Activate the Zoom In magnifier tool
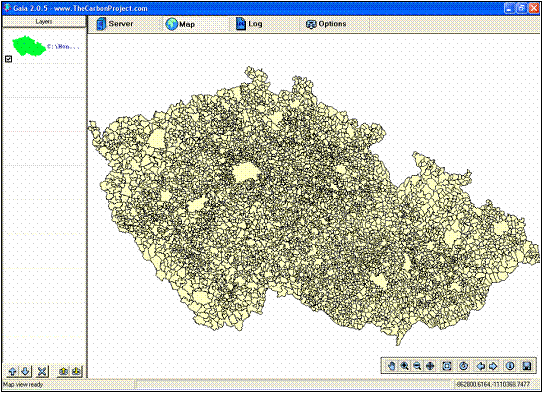Viewport: 543px width, 393px height. (x=404, y=366)
